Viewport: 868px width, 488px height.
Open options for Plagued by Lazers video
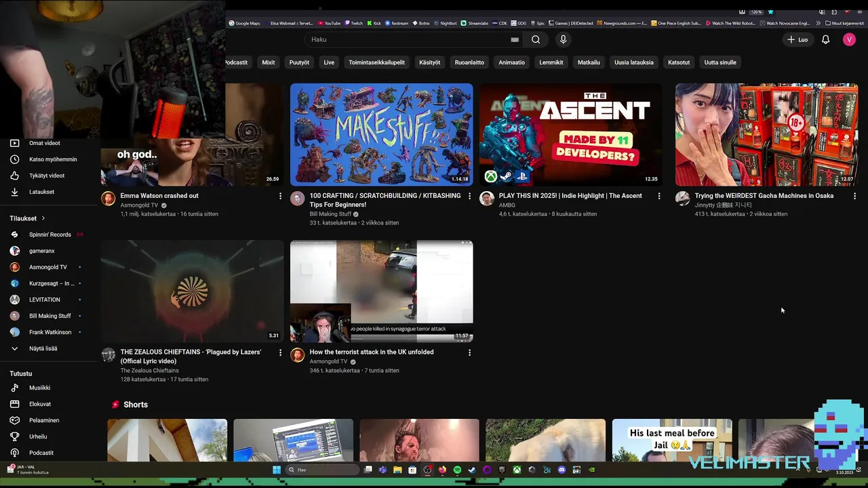pos(280,352)
